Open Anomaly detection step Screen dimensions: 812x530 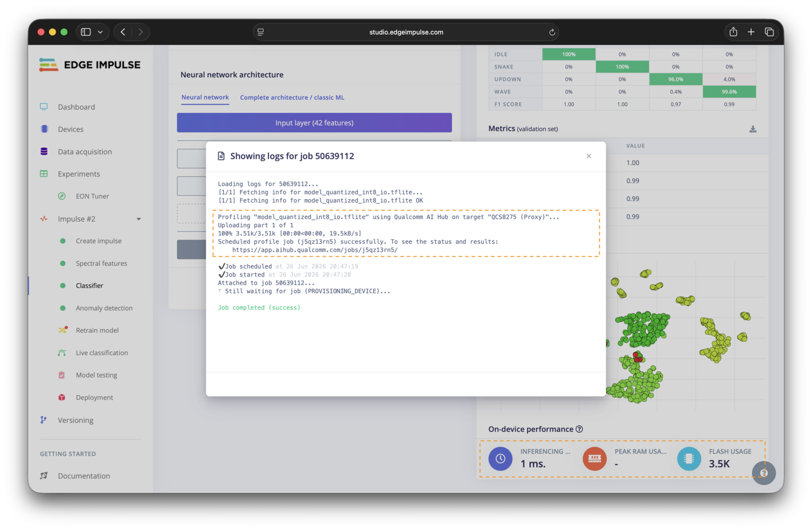[104, 308]
